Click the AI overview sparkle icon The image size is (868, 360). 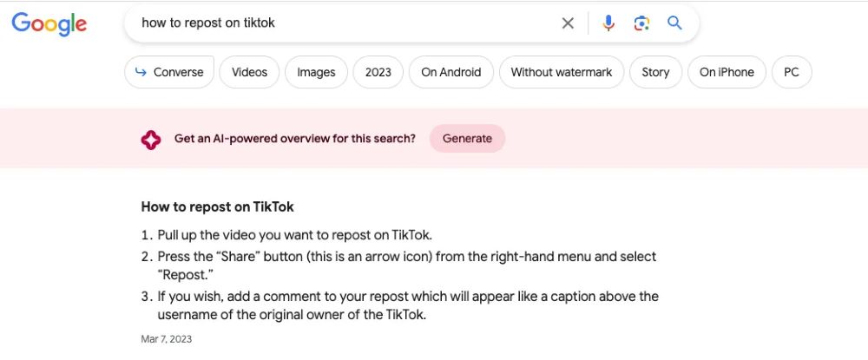pyautogui.click(x=151, y=139)
